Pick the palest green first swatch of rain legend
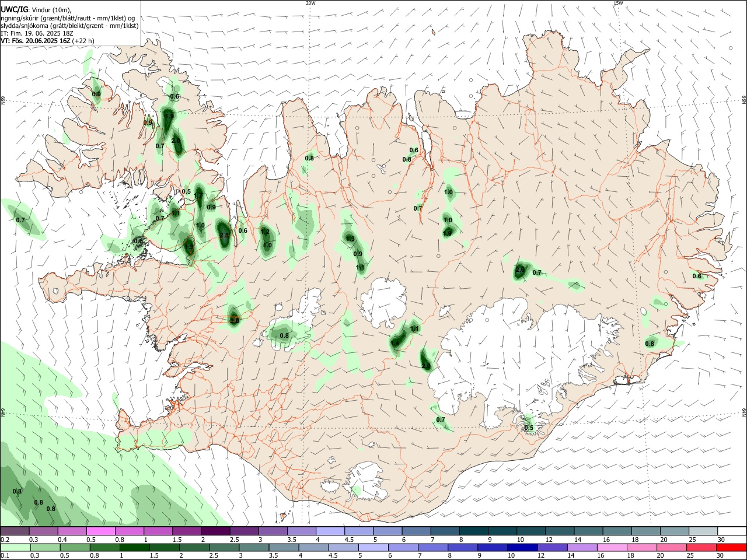This screenshot has height=560, width=747. coord(15,548)
